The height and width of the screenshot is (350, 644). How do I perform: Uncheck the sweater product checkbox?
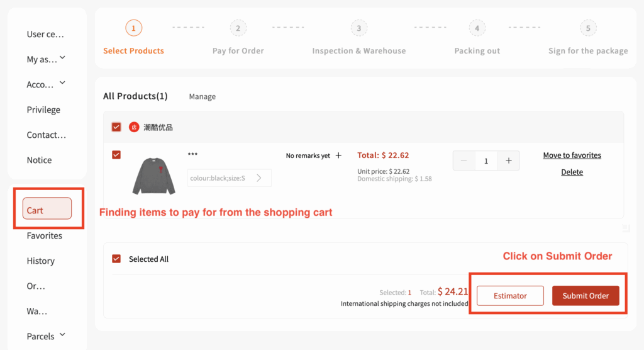(x=116, y=155)
